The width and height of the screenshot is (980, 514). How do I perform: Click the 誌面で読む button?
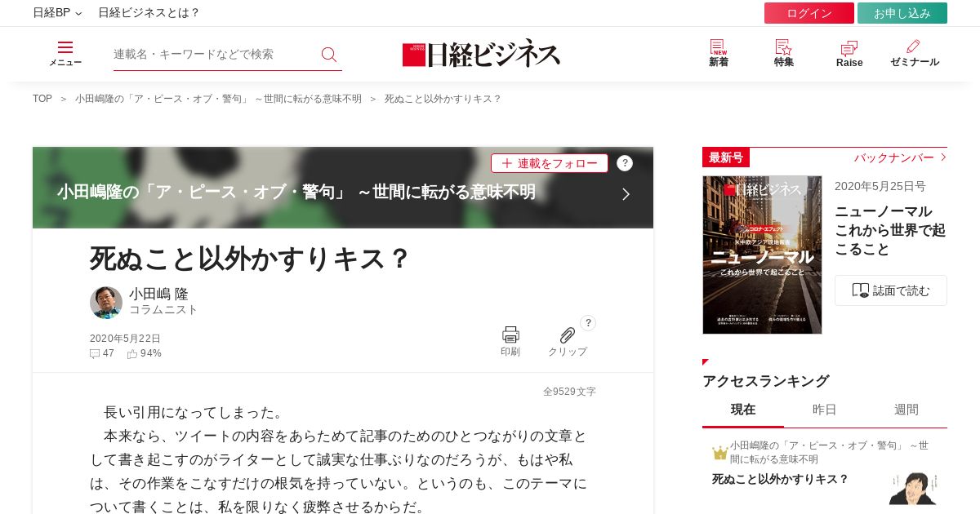click(x=891, y=290)
